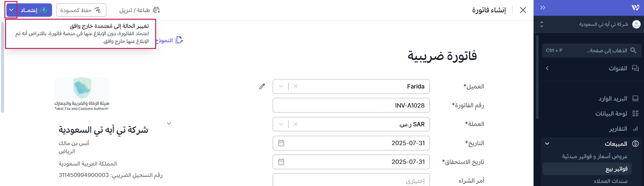The height and width of the screenshot is (186, 644).
Task: Click the search magnifier icon in sidebar
Action: point(633,50)
